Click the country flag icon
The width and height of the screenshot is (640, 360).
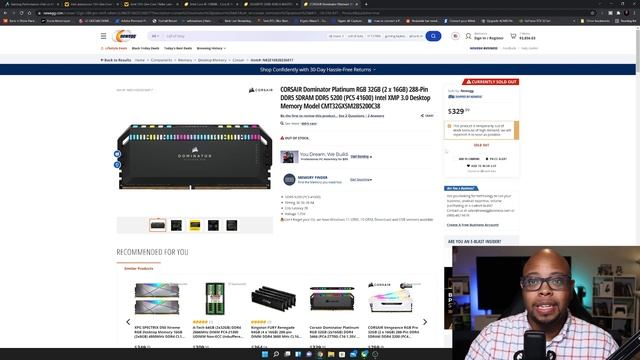coord(455,36)
